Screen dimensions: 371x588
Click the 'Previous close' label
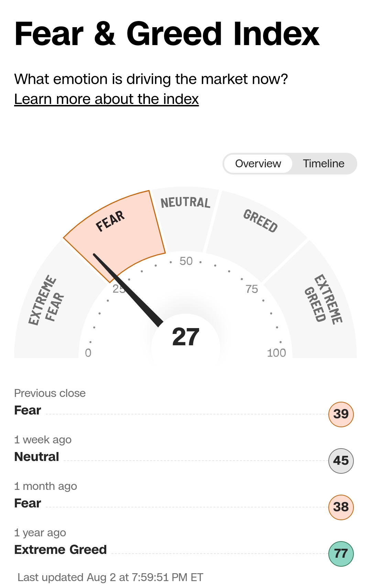coord(50,393)
